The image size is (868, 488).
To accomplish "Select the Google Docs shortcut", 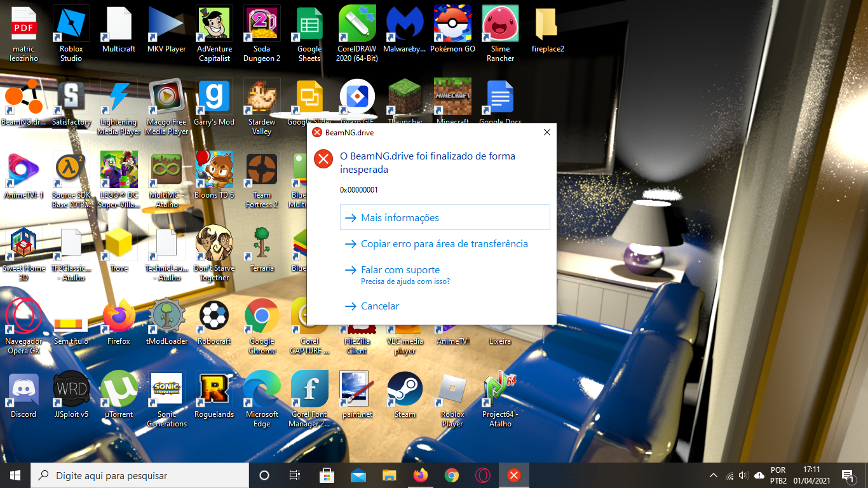I will coord(500,102).
